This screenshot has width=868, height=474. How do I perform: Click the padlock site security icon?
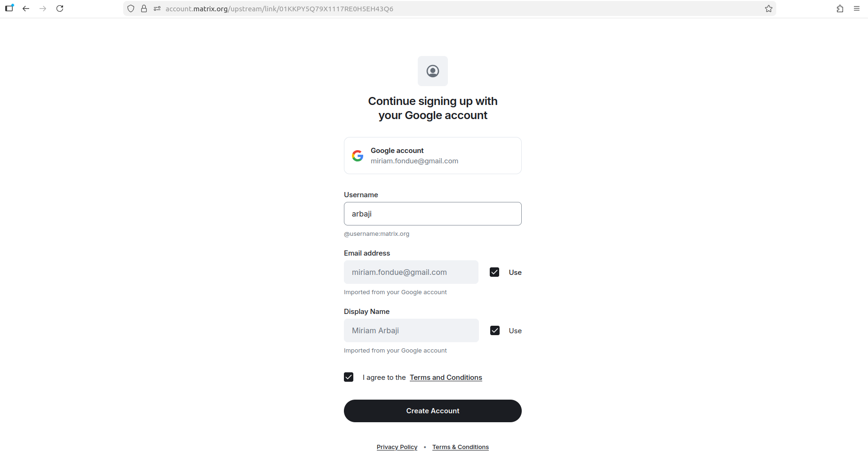(x=144, y=8)
